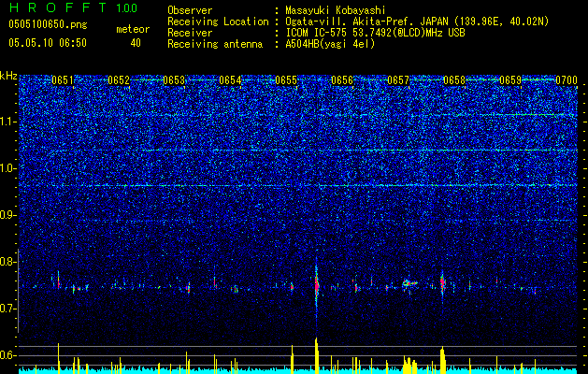Click the 0653 time marker

point(175,80)
